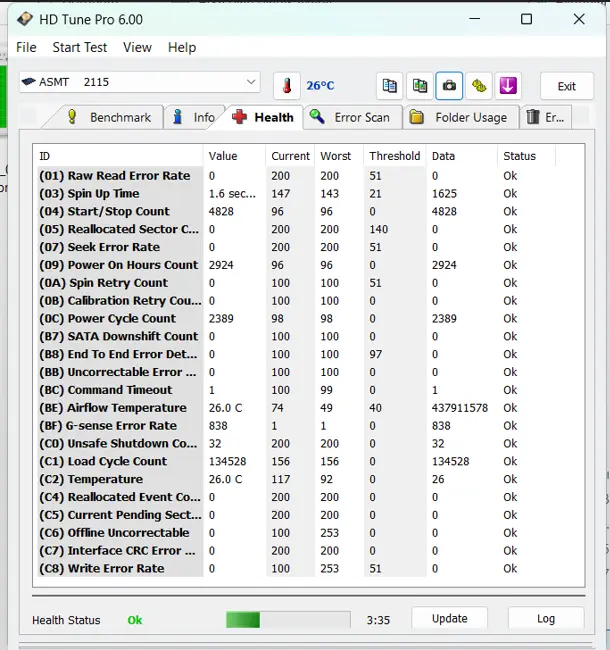Click the Worst column header
610x650 pixels.
[339, 156]
